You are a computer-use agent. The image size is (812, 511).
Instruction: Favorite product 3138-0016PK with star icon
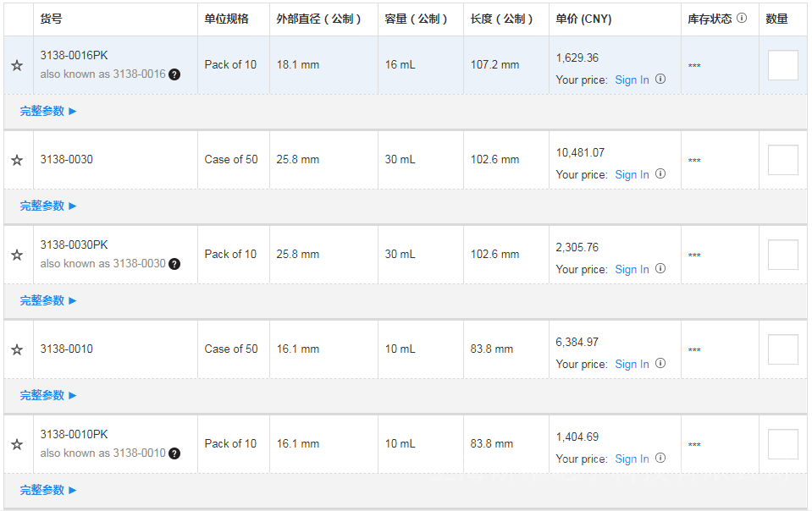point(17,65)
